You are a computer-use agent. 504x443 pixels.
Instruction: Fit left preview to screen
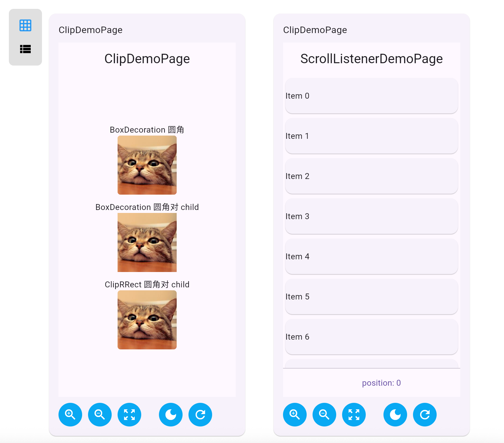point(129,415)
